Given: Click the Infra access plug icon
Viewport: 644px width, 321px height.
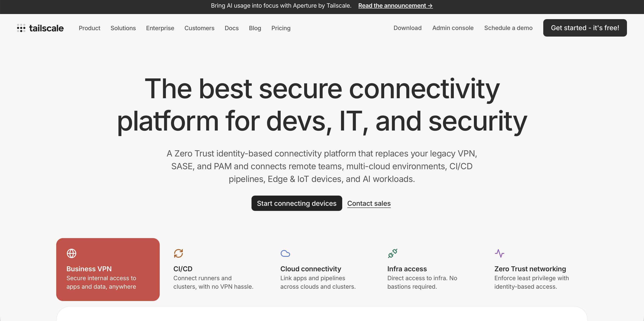Looking at the screenshot, I should pos(392,253).
